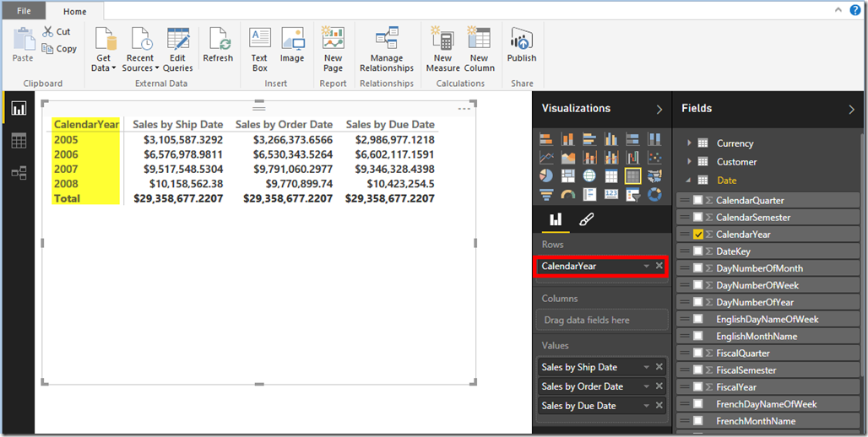Collapse the Fields pane with its chevron
Screen dimensions: 868x437
coord(851,110)
